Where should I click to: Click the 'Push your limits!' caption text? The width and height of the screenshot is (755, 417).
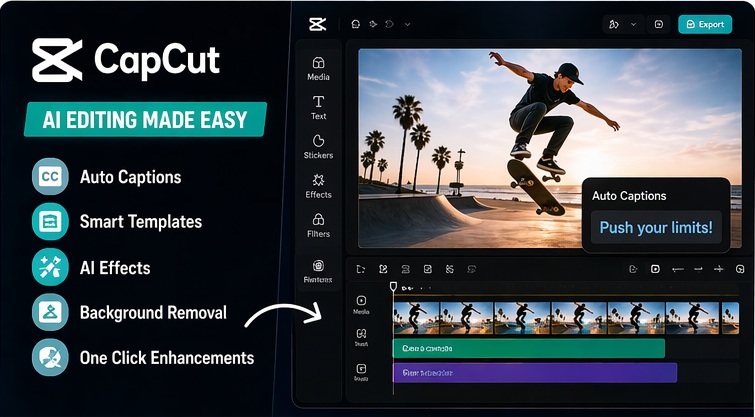tap(656, 227)
